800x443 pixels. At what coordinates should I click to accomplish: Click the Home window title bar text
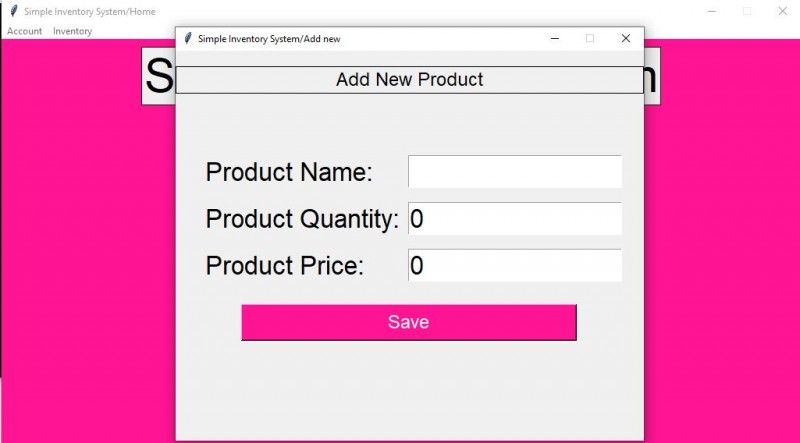(x=90, y=11)
